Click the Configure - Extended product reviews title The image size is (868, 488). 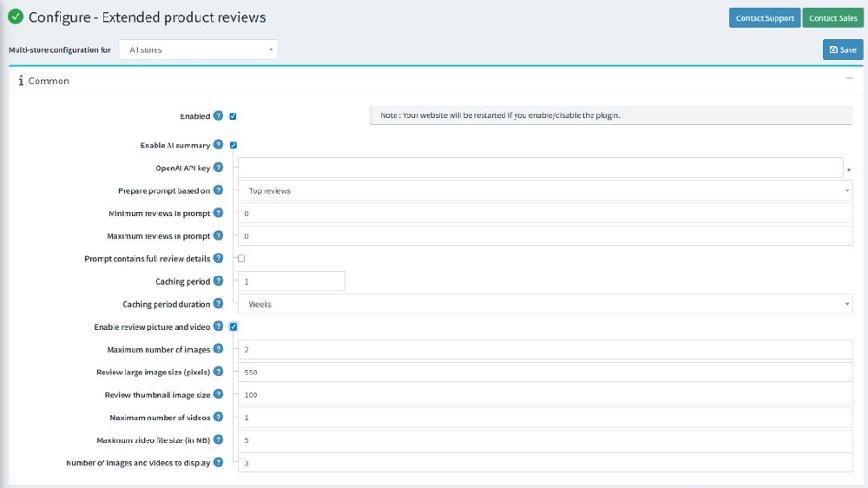click(148, 17)
